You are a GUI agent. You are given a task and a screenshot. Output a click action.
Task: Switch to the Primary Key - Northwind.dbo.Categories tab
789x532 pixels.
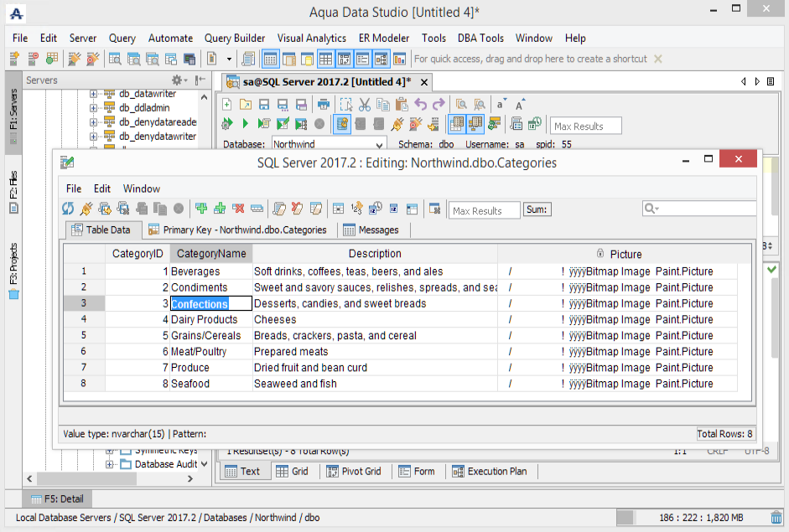coord(237,230)
